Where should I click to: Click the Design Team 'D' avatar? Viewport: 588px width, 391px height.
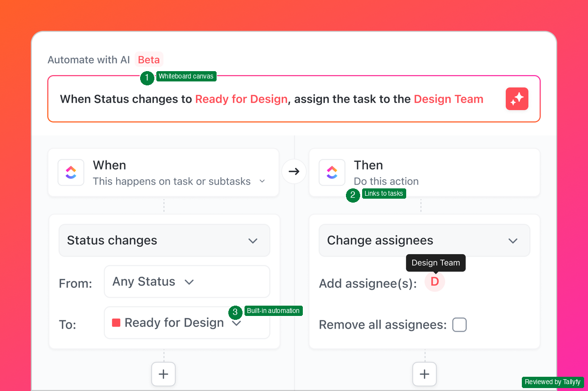[x=435, y=282]
